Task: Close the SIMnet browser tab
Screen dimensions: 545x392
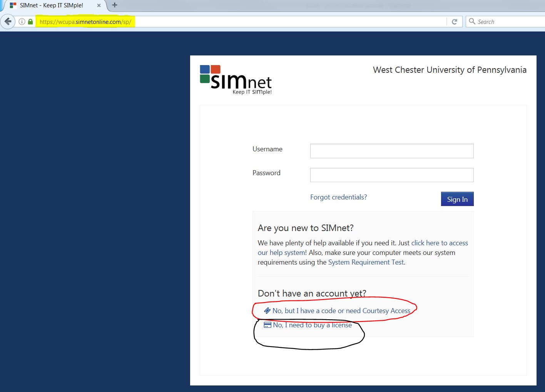Action: tap(99, 5)
